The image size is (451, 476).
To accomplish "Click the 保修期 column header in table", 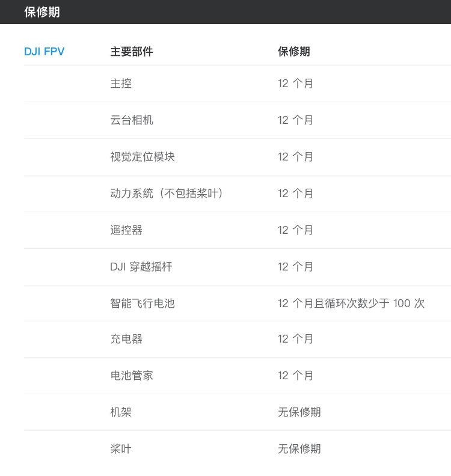I will tap(294, 52).
